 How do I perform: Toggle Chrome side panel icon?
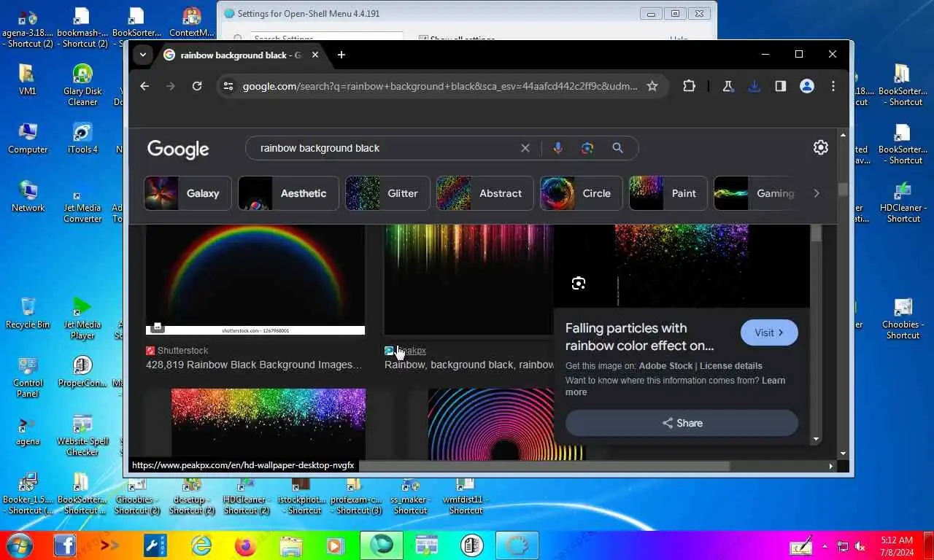point(780,86)
